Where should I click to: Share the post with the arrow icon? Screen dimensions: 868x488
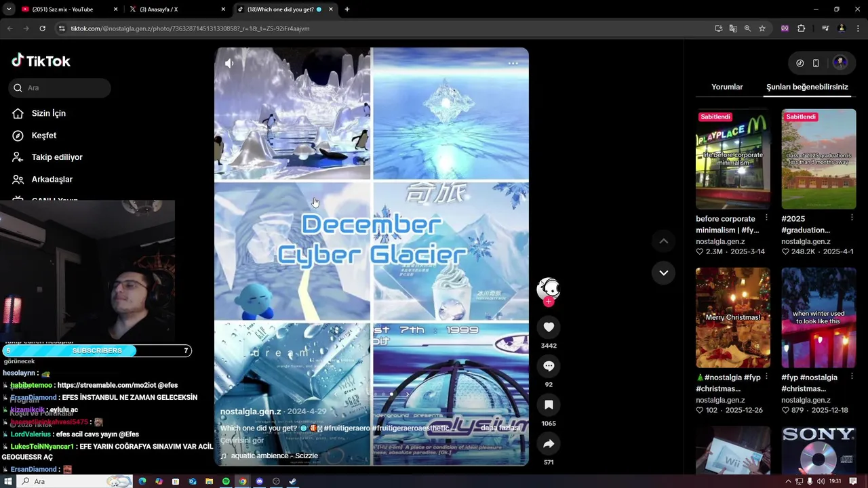[549, 444]
